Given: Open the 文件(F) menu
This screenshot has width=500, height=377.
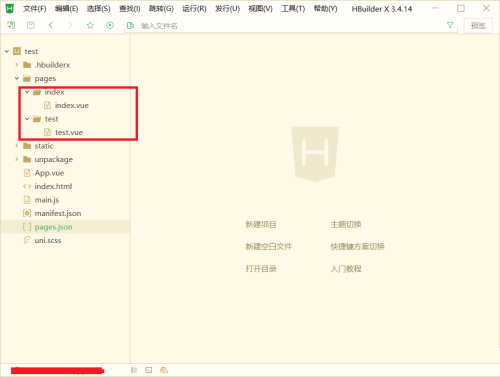Looking at the screenshot, I should 34,9.
